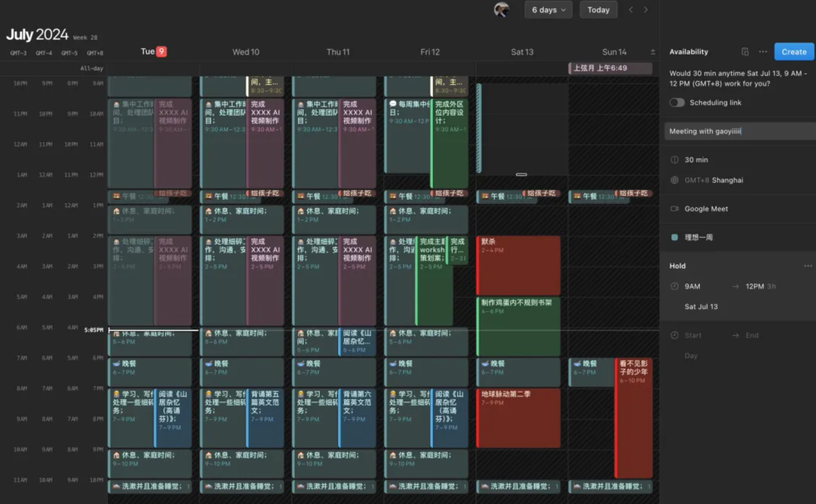The width and height of the screenshot is (816, 504).
Task: Click the Tue 9 day header
Action: point(153,52)
